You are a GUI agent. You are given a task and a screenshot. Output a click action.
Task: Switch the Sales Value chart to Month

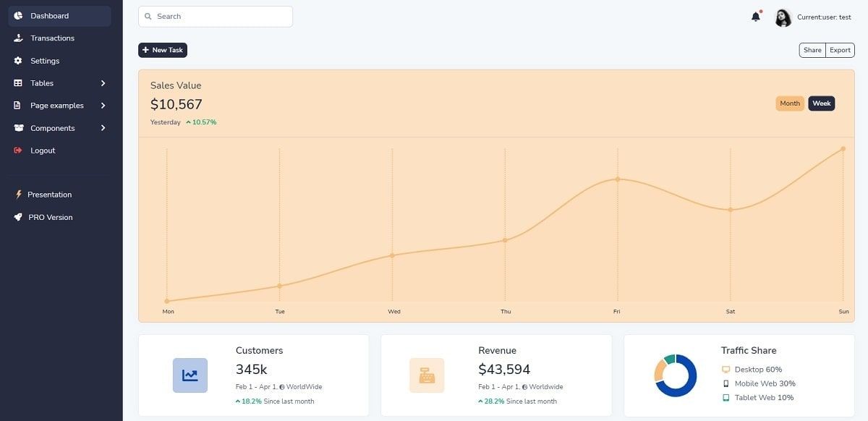(x=790, y=103)
